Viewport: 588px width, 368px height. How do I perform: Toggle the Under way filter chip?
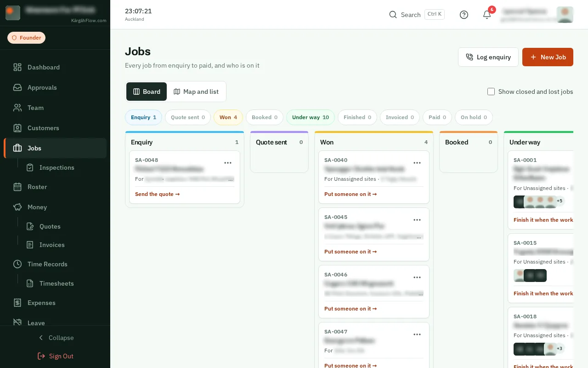[311, 117]
